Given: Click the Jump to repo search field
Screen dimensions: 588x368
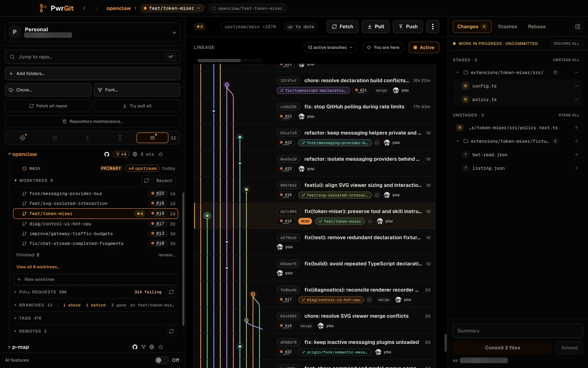Looking at the screenshot, I should (92, 57).
